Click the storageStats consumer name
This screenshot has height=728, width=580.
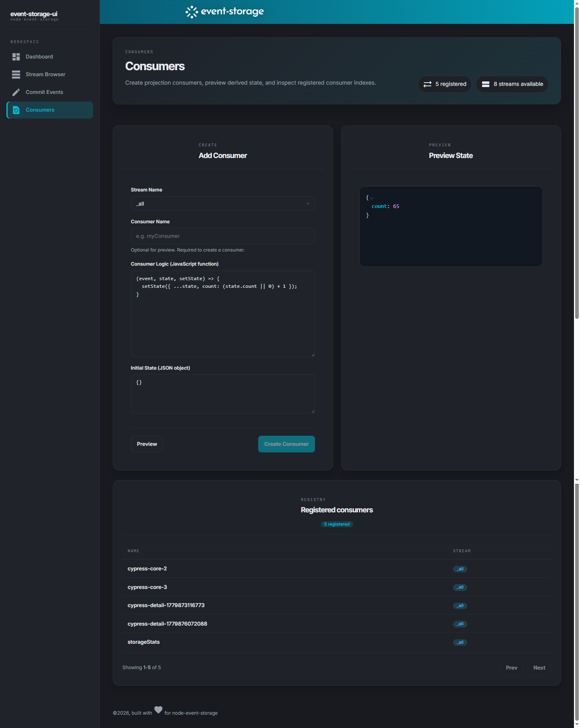click(144, 642)
